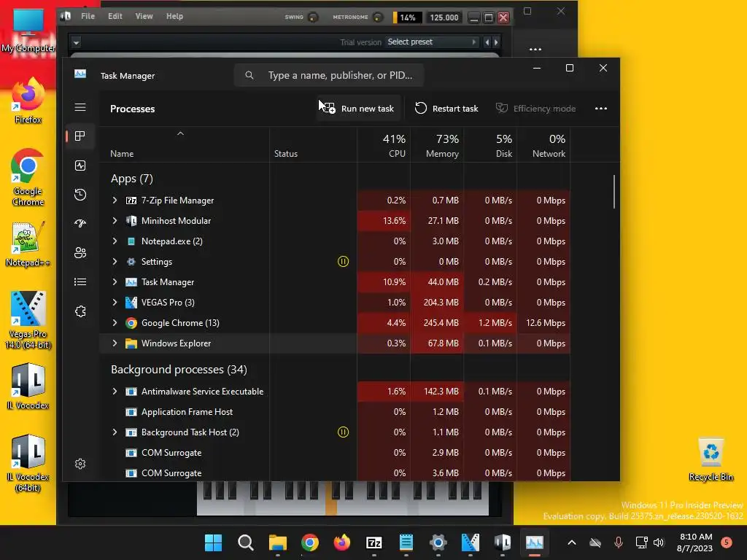747x560 pixels.
Task: Sort processes by the Name column header
Action: (185, 145)
